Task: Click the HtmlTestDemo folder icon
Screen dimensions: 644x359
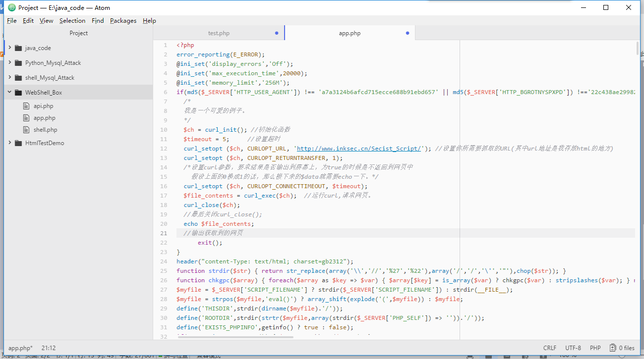Action: 18,143
